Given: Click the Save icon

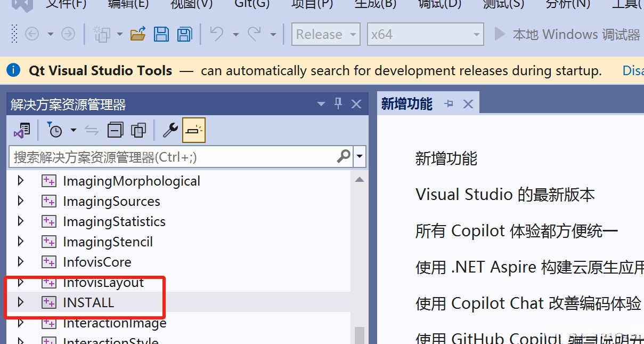Looking at the screenshot, I should [161, 34].
